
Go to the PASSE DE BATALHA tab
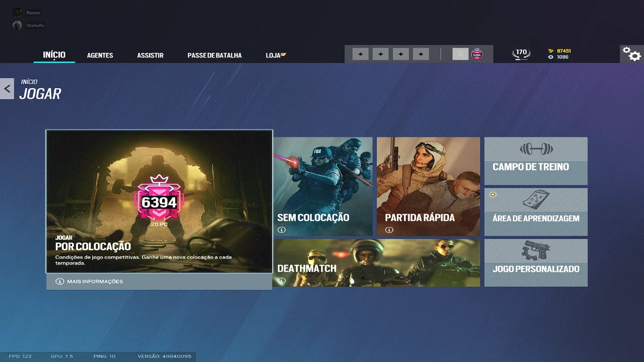click(214, 55)
